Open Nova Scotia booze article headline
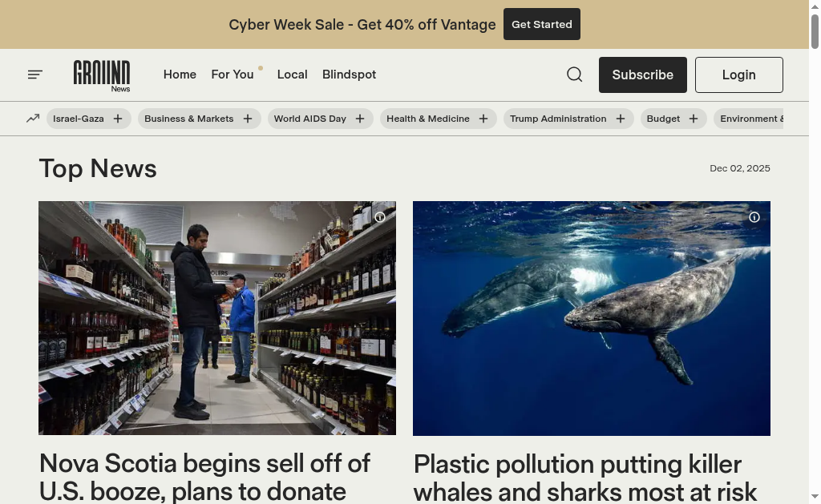 pos(204,476)
